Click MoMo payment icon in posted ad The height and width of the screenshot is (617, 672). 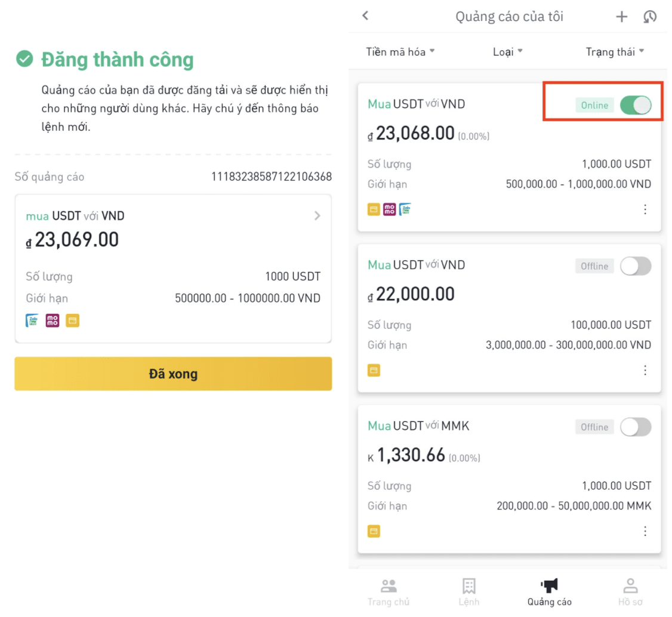[x=53, y=321]
